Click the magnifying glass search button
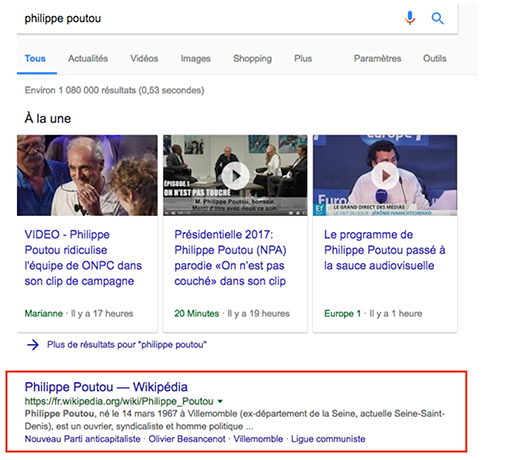 coord(437,18)
